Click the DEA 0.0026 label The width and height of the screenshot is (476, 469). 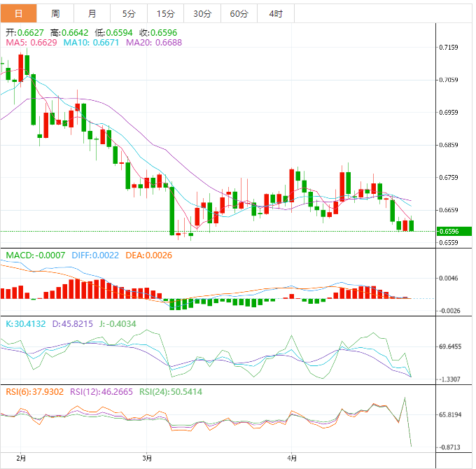(x=148, y=255)
